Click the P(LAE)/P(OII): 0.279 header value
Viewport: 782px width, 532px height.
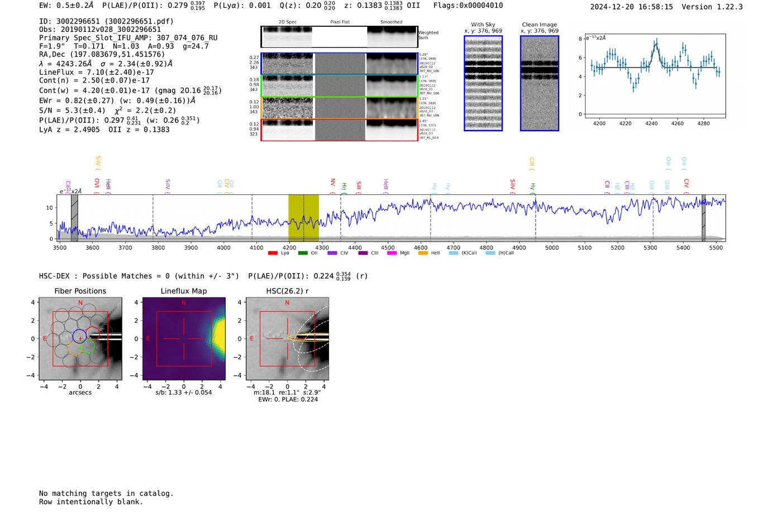click(x=154, y=6)
